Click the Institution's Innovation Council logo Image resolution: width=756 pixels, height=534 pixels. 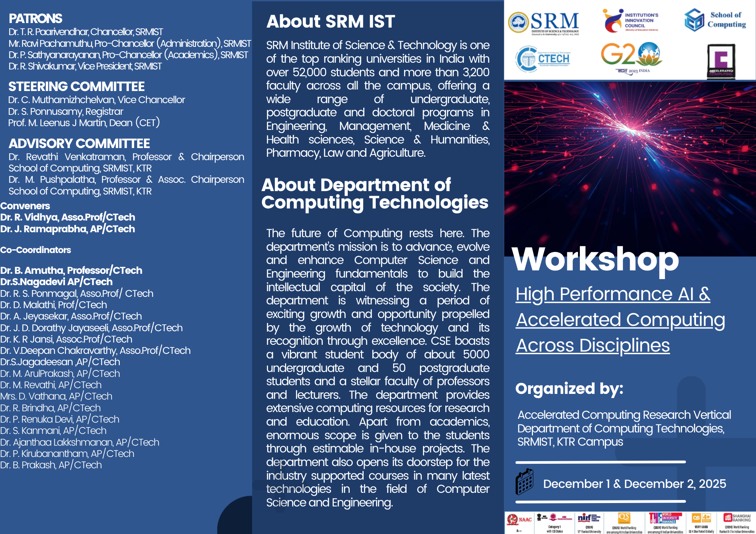(x=630, y=20)
